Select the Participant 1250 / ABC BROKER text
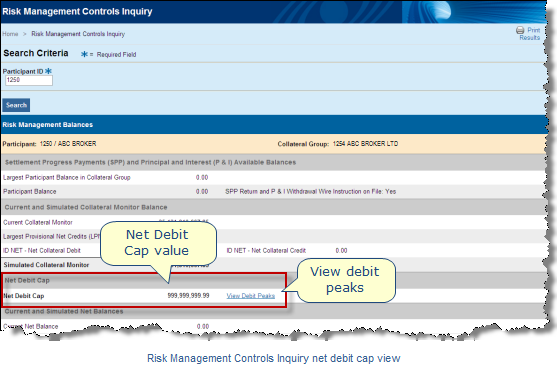This screenshot has width=557, height=377. pyautogui.click(x=49, y=144)
